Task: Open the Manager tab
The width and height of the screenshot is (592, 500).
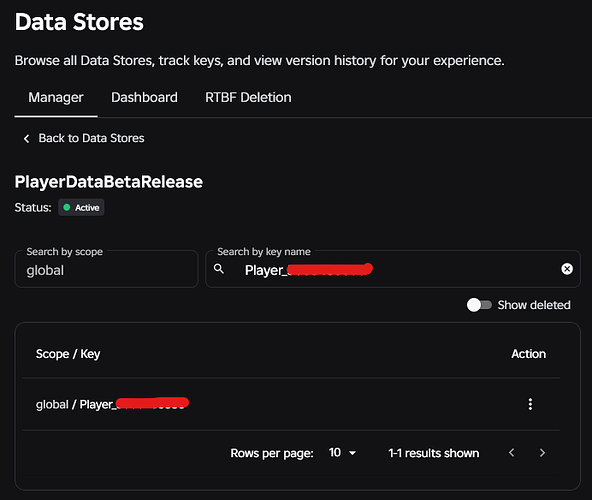Action: [x=56, y=97]
